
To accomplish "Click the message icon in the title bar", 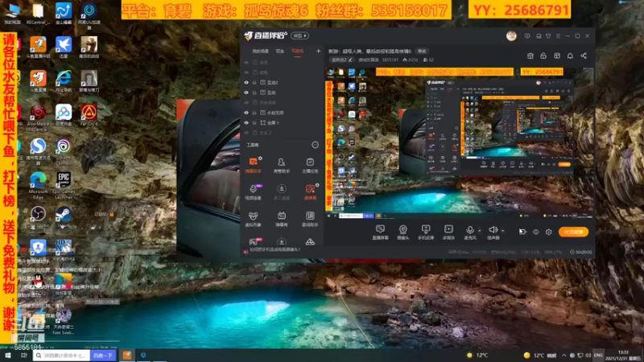I will click(527, 36).
